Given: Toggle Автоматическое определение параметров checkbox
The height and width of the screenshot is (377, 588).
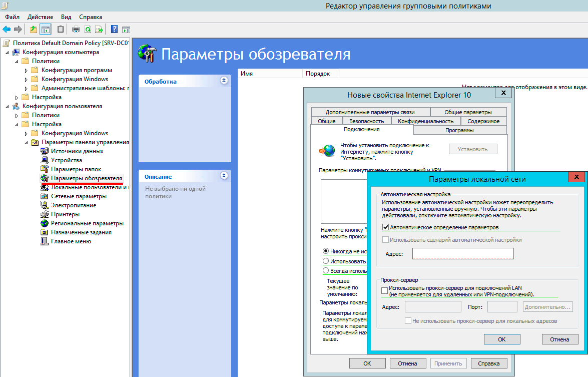Looking at the screenshot, I should pos(385,227).
